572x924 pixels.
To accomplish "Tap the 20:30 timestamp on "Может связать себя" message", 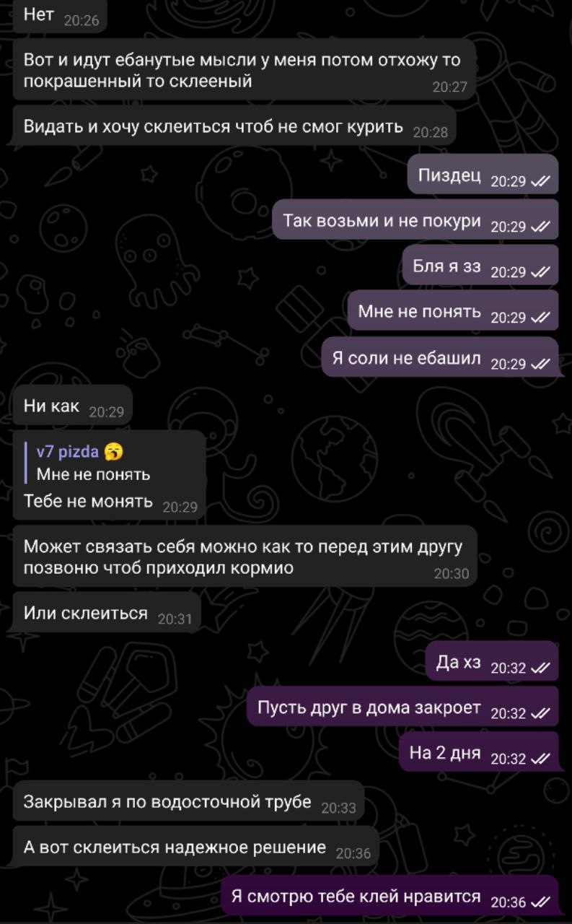I will coord(451,575).
